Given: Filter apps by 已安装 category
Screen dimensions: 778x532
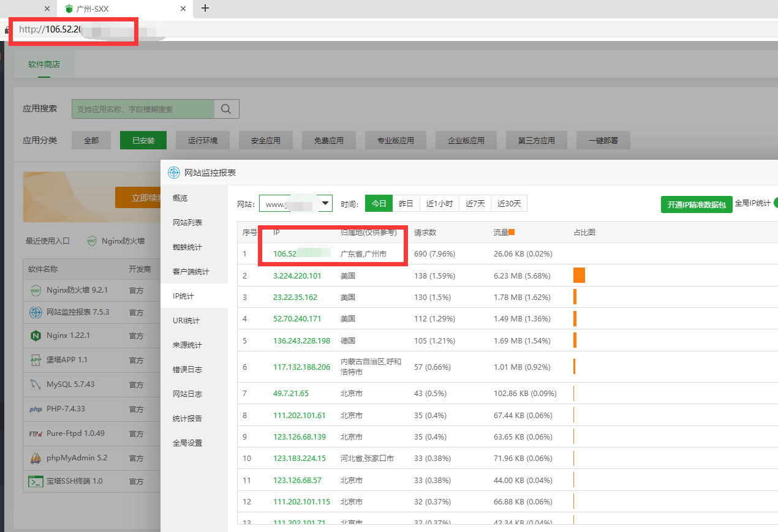Looking at the screenshot, I should point(143,140).
